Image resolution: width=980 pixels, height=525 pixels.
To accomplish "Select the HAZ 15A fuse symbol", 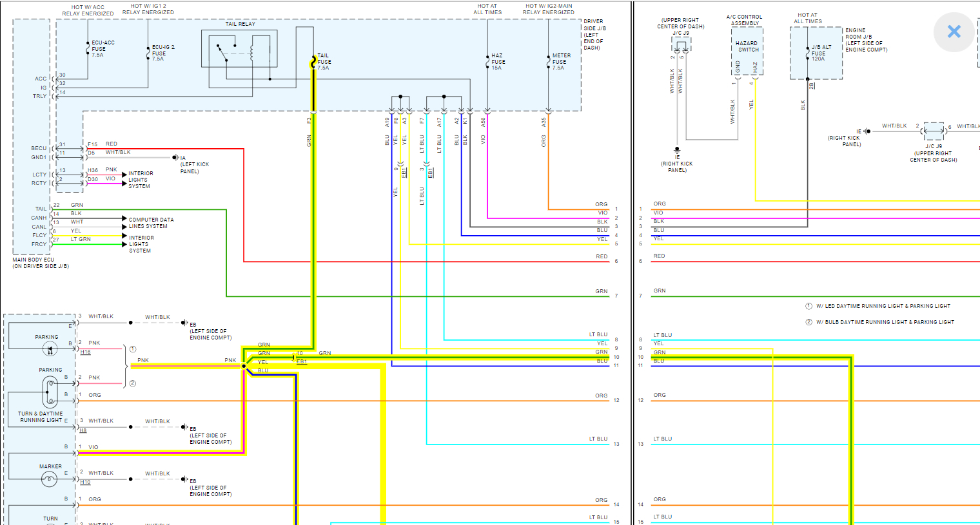I will pos(487,61).
